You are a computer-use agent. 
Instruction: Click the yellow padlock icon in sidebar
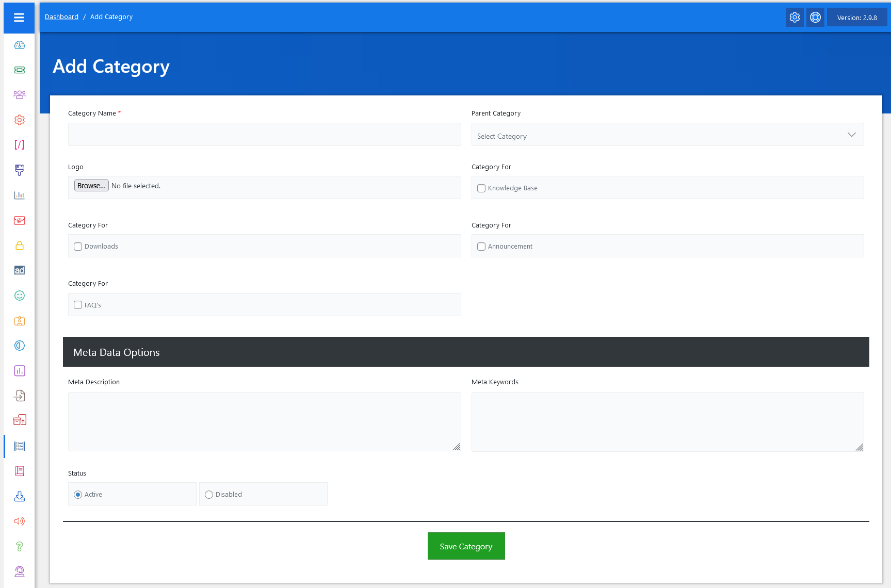[x=20, y=246]
